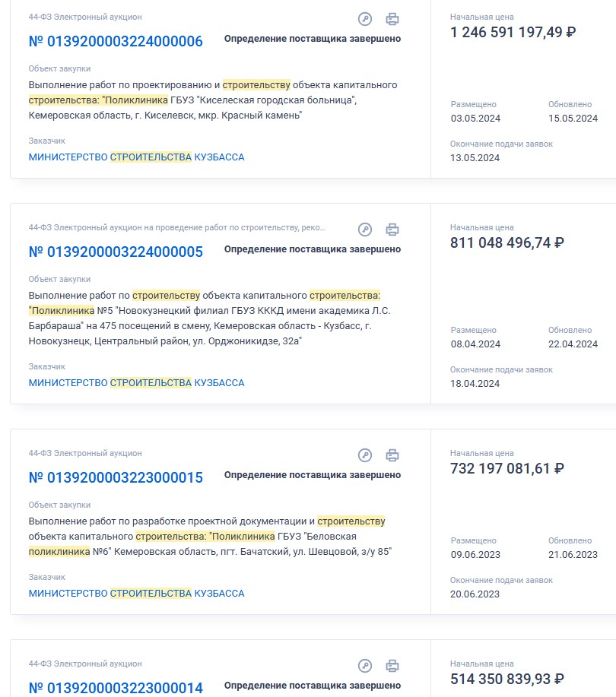Viewport: 616px width, 697px height.
Task: Click the 811 048 496,74 ₽ starting price
Action: (x=507, y=243)
